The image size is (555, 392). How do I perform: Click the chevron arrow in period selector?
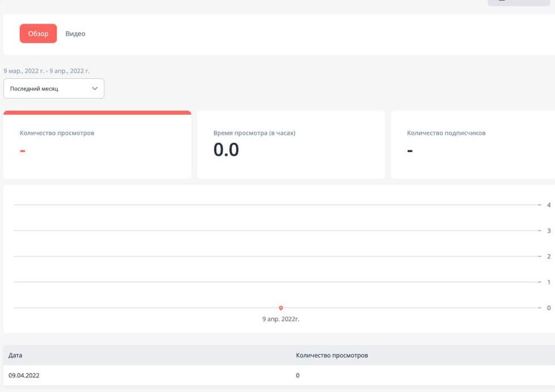[95, 88]
